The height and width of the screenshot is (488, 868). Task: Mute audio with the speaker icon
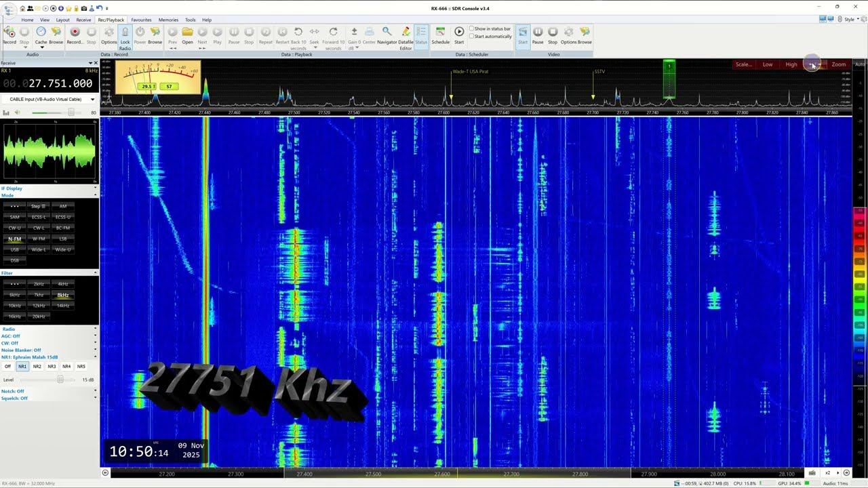tap(17, 113)
